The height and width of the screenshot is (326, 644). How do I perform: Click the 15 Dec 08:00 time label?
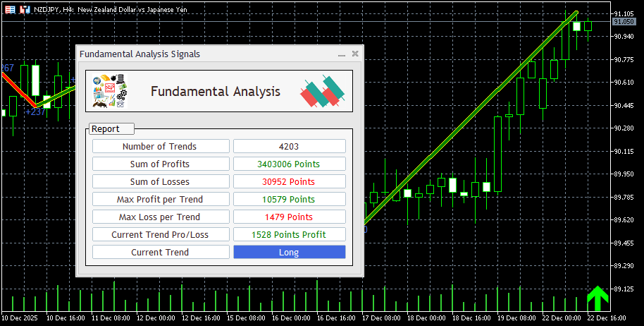coord(246,318)
